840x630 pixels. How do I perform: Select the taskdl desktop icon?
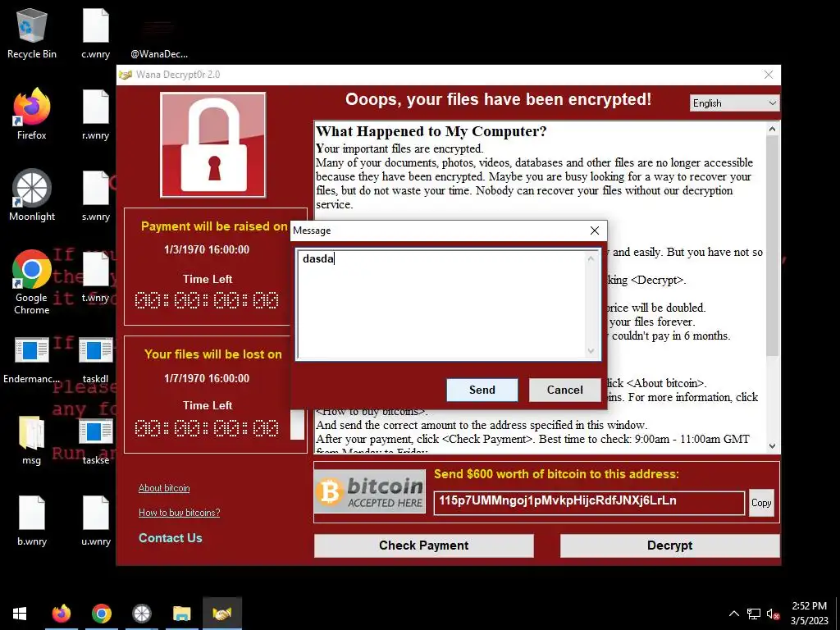tap(95, 359)
